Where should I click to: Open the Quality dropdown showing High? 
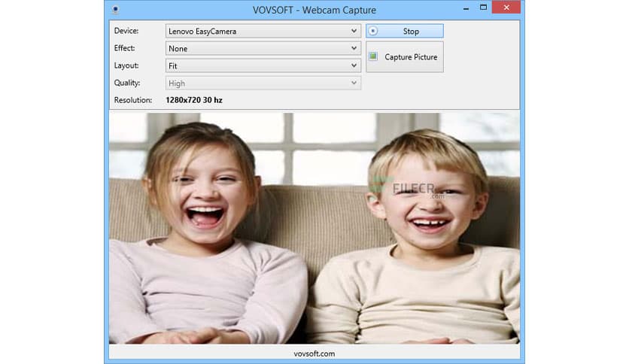pos(263,83)
